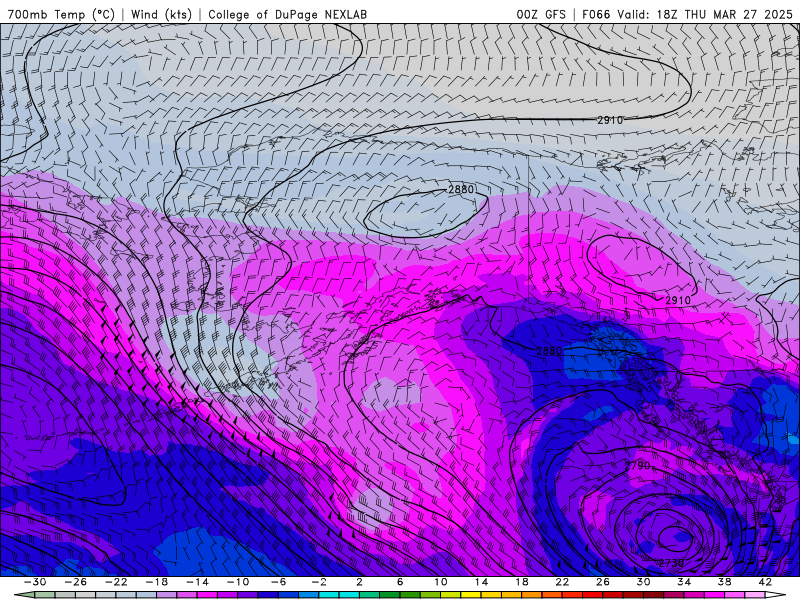Click the "700mb Temp (°C)" title text
The height and width of the screenshot is (600, 800).
click(61, 14)
